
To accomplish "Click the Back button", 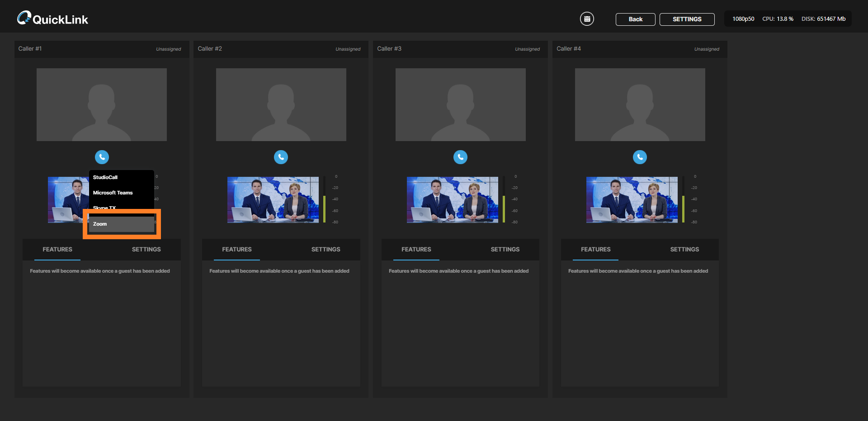I will click(635, 19).
